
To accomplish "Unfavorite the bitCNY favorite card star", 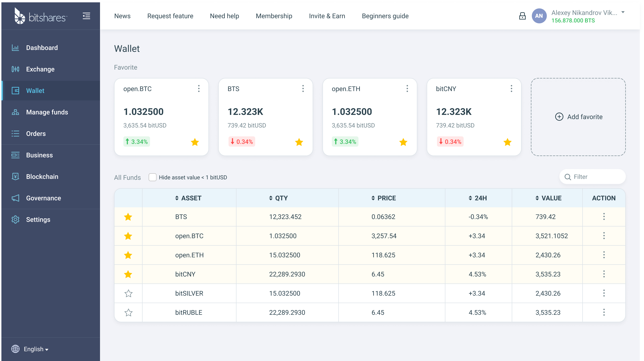I will tap(508, 142).
